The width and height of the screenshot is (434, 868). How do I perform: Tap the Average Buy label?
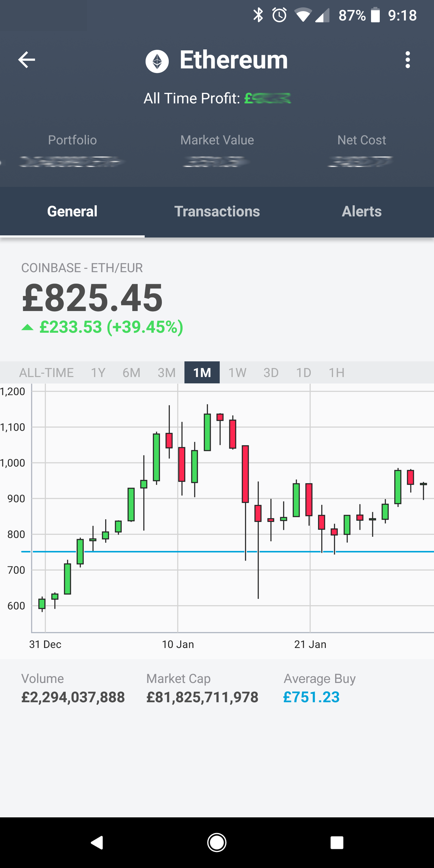[320, 678]
